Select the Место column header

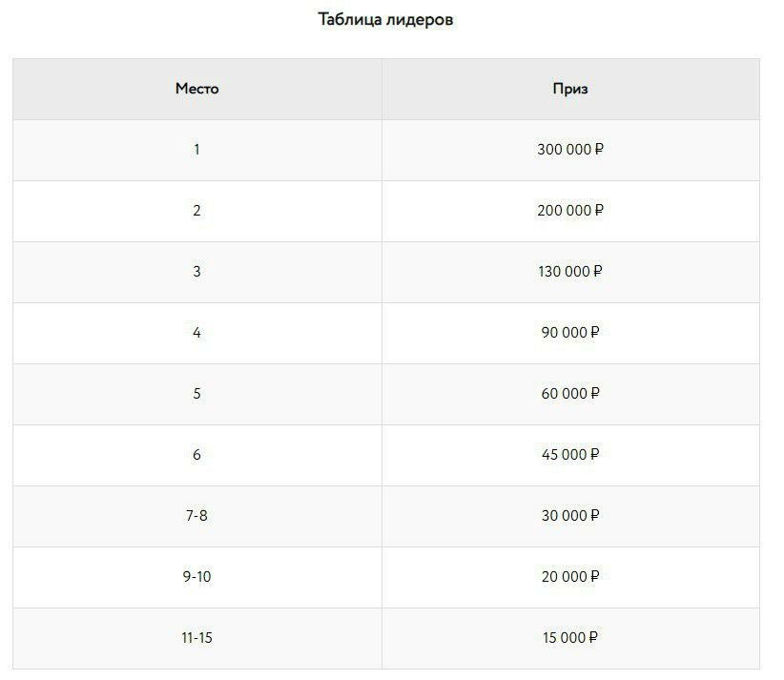(x=197, y=89)
